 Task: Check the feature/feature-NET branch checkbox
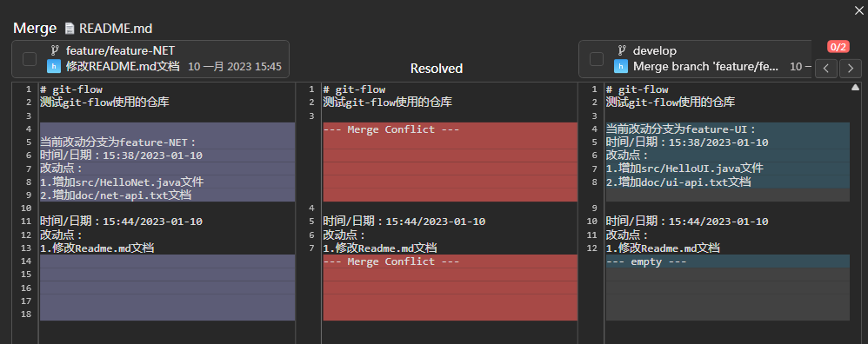[x=30, y=58]
